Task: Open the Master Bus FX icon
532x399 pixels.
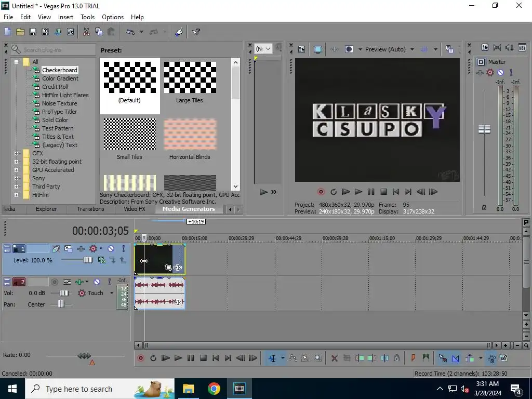Action: click(480, 72)
